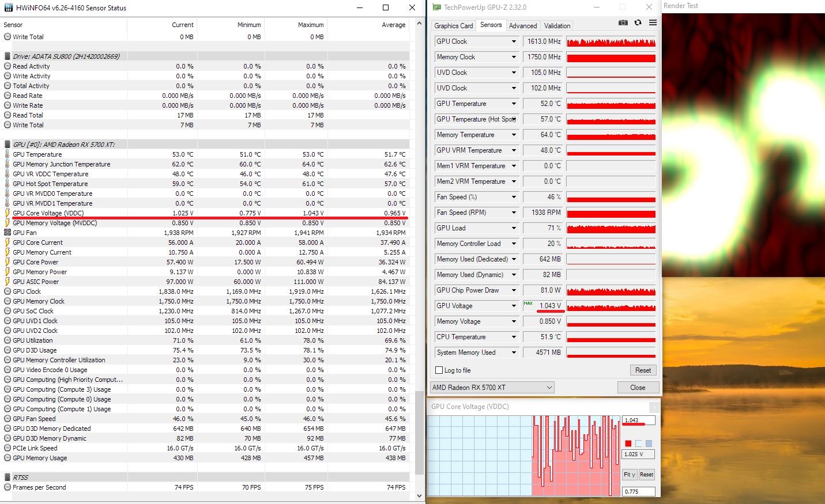
Task: Click the round icon for GPU D3D Usage
Action: click(x=7, y=350)
